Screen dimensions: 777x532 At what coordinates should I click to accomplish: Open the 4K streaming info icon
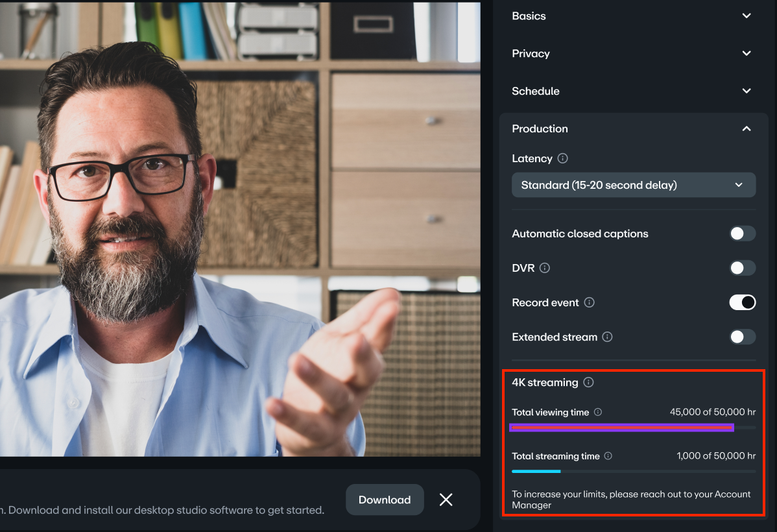click(588, 382)
